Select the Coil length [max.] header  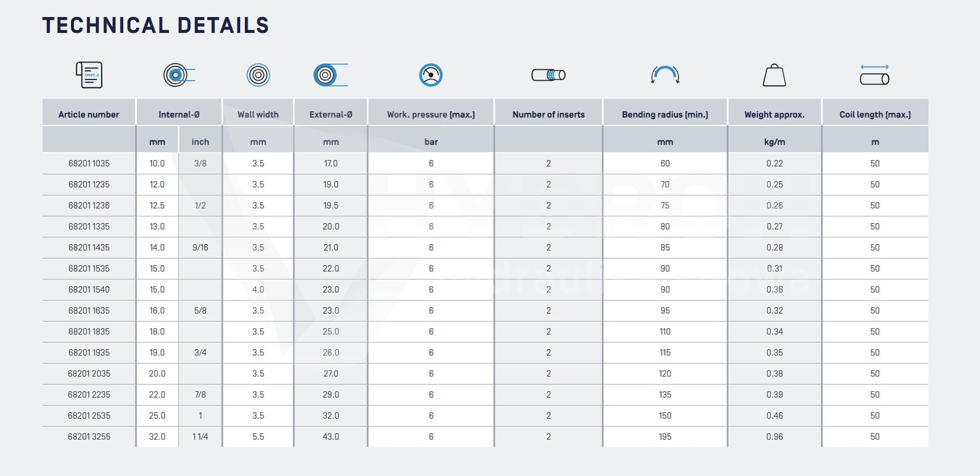click(875, 114)
